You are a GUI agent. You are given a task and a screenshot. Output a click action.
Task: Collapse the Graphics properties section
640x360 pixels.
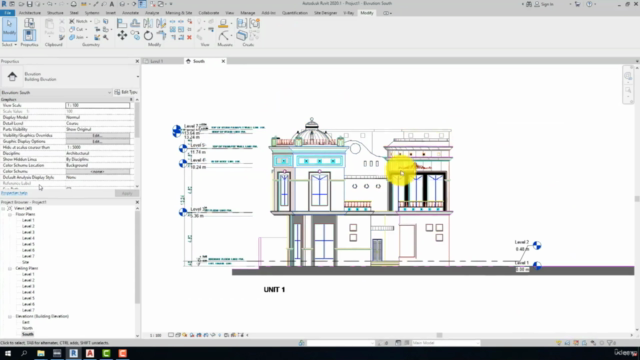[x=131, y=99]
